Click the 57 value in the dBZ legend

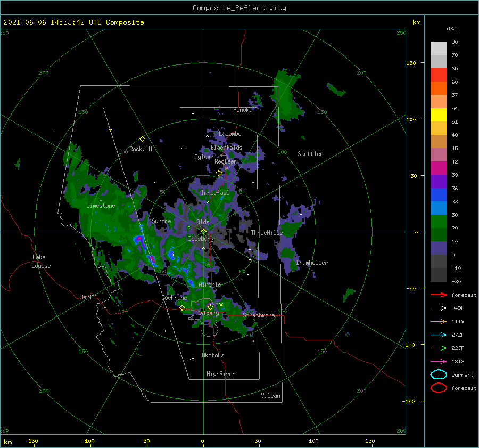click(x=455, y=95)
